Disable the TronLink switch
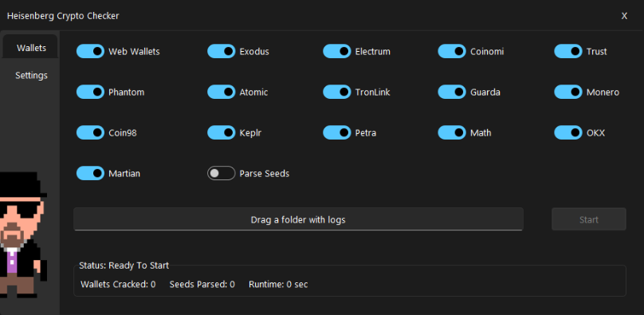Viewport: 644px width, 315px height. 337,92
